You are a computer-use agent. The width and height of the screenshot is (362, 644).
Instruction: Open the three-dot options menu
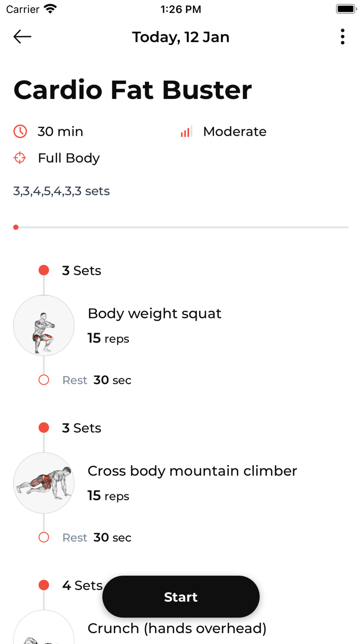pos(342,37)
